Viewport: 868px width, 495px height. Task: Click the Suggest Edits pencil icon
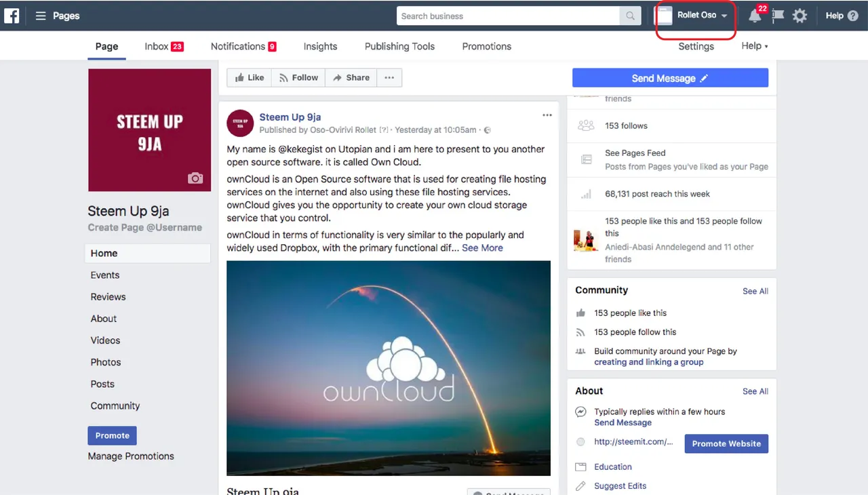click(580, 486)
